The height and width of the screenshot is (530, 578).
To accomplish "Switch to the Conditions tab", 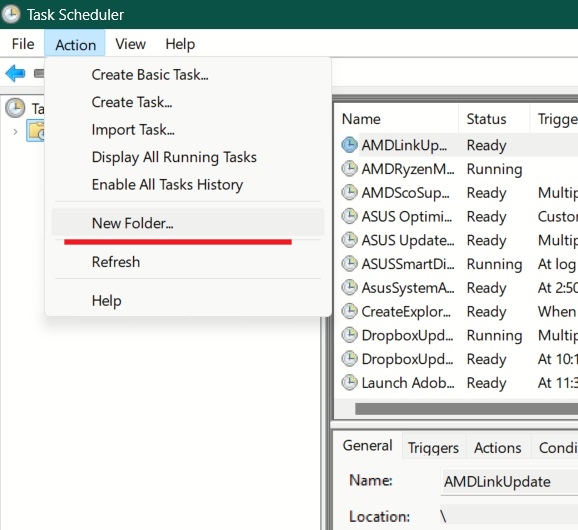I will [x=555, y=448].
